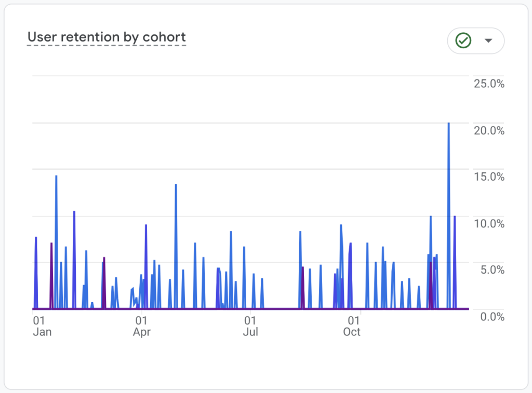The height and width of the screenshot is (393, 532).
Task: Click the dark purple spike in mid-January
Action: (51, 245)
